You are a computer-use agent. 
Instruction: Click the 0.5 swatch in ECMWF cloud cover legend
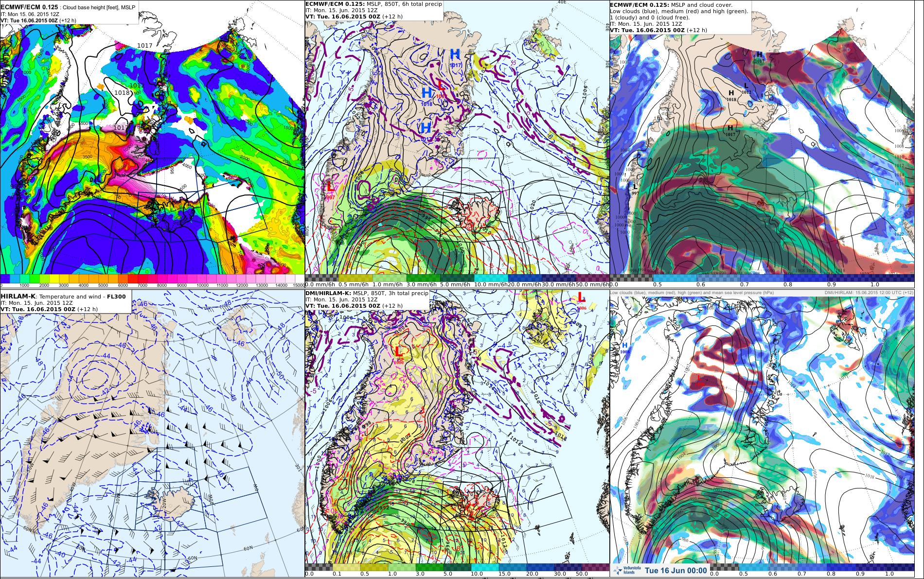(675, 277)
